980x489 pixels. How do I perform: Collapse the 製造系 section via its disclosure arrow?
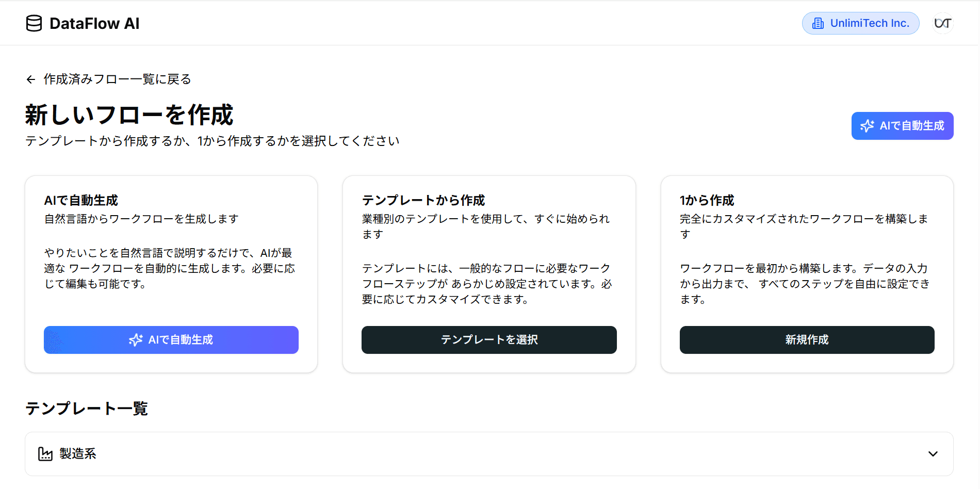coord(933,454)
